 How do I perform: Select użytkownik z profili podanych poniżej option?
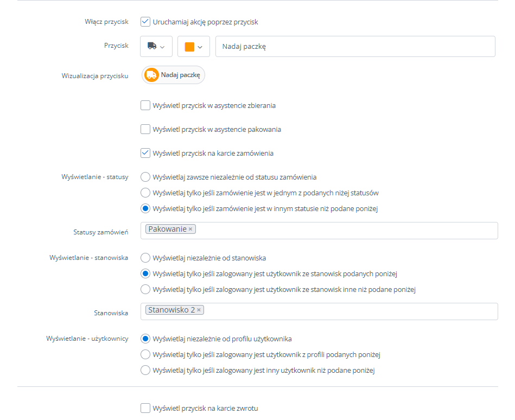click(x=145, y=354)
